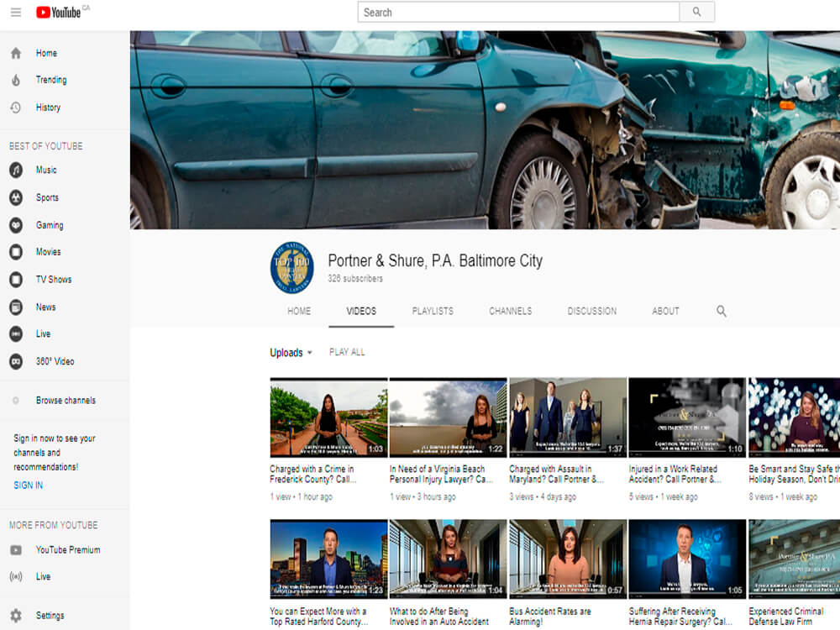Click the PLAY ALL button

[x=347, y=352]
